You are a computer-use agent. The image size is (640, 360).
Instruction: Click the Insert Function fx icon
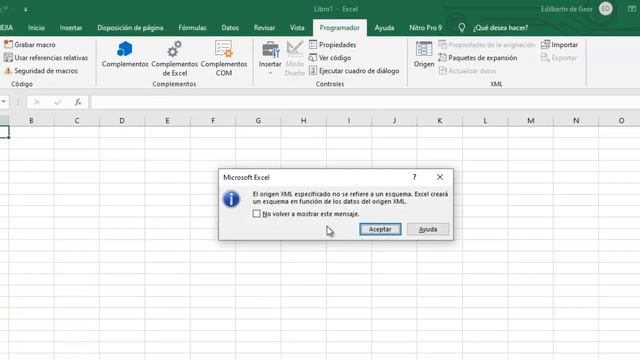pyautogui.click(x=78, y=102)
